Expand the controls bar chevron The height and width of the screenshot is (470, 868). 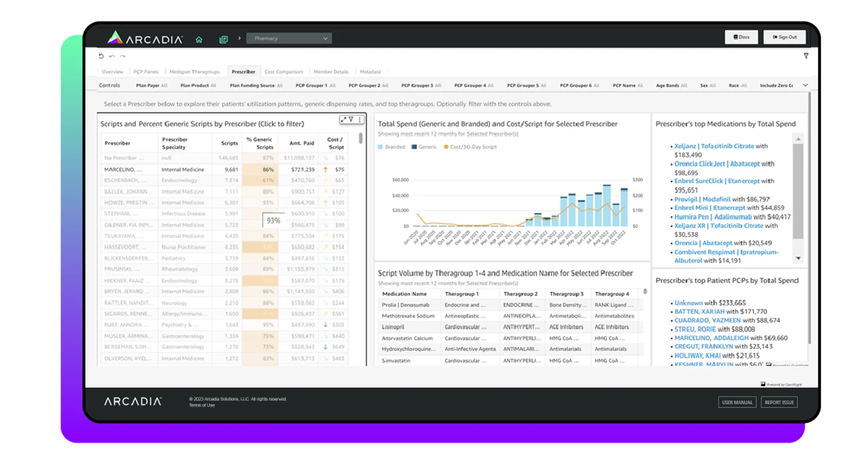(x=805, y=85)
